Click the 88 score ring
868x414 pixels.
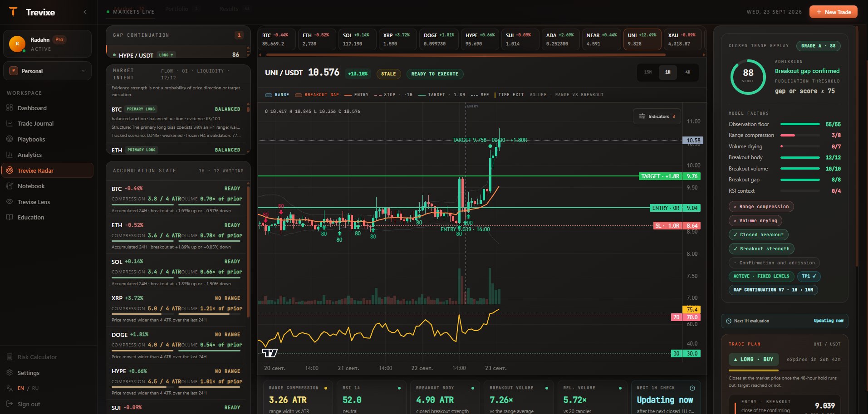748,77
